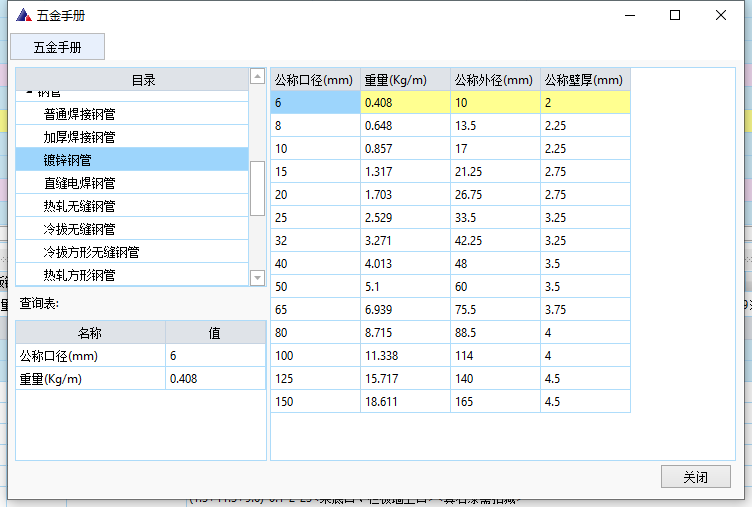Click the 公称口径(mm) column header
Viewport: 752px width, 507px height.
(x=315, y=80)
